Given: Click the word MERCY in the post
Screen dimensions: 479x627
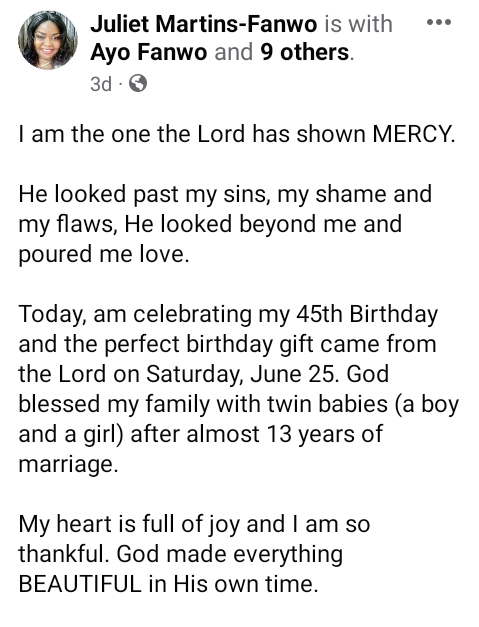Looking at the screenshot, I should click(x=413, y=134).
